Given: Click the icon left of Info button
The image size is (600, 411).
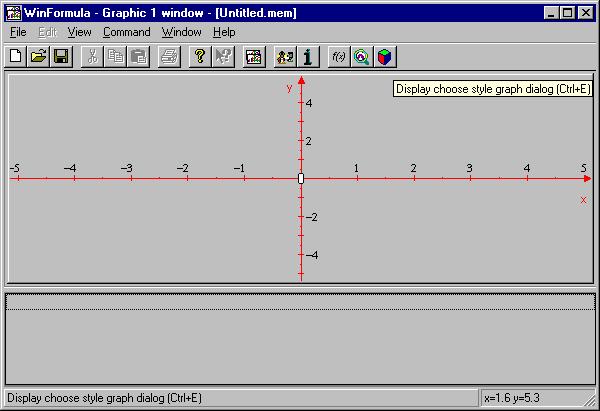Looking at the screenshot, I should [x=286, y=57].
